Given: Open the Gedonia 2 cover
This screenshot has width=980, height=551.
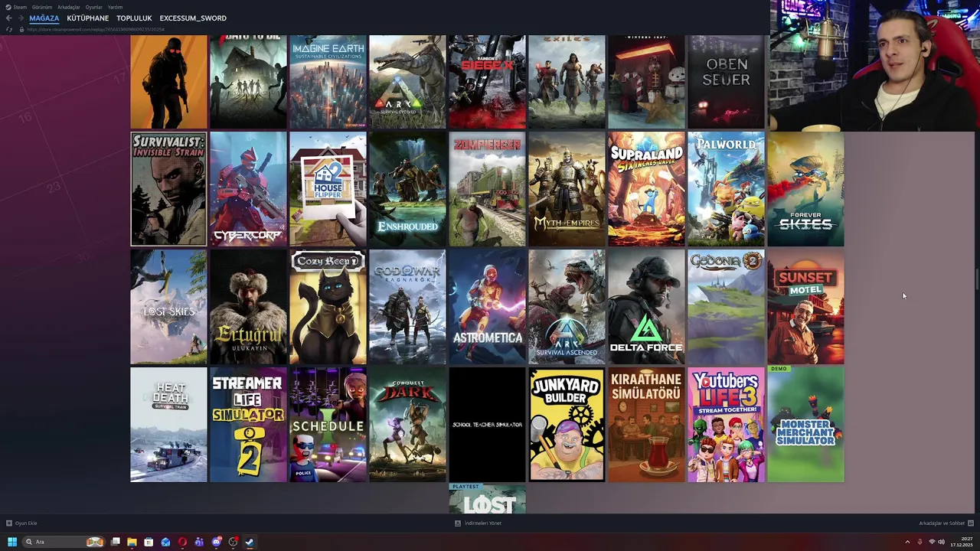Looking at the screenshot, I should [x=726, y=307].
